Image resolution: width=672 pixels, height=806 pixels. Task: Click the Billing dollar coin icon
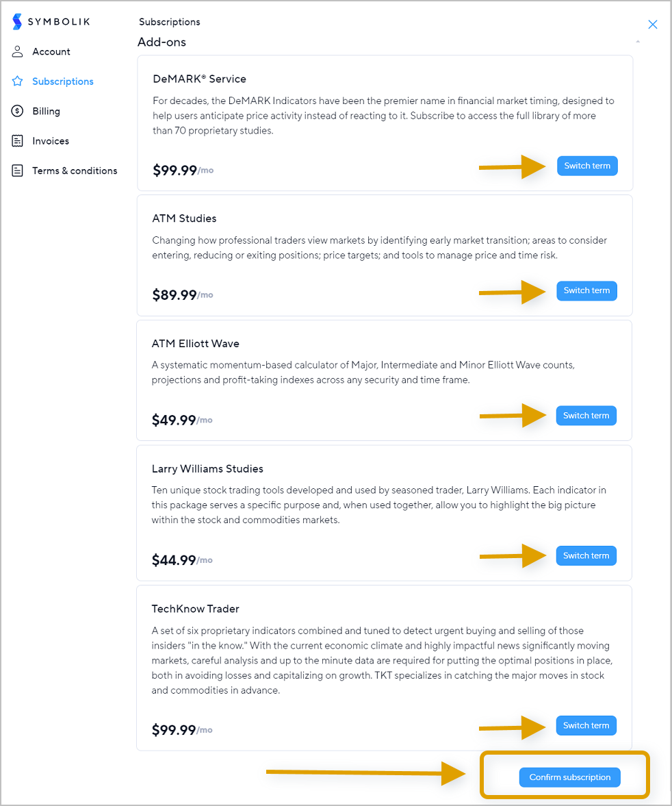click(x=18, y=111)
